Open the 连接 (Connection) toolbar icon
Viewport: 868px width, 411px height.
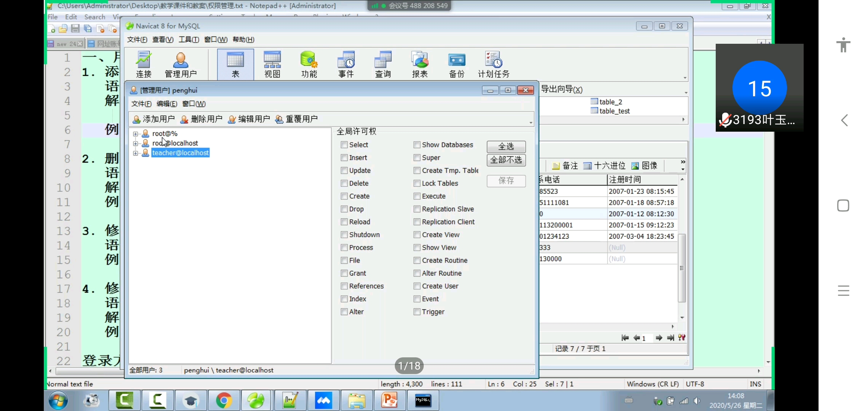(144, 64)
